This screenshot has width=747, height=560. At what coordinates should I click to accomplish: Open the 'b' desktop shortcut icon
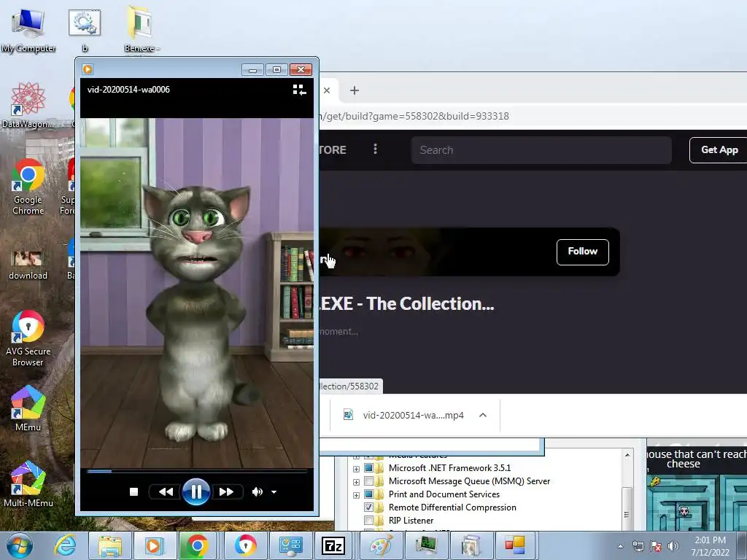[x=85, y=29]
